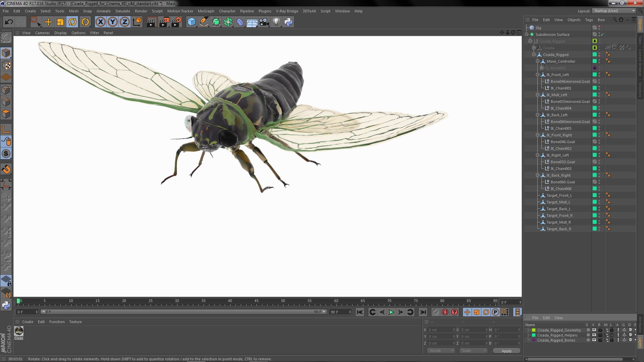Screen dimensions: 644x362
Task: Toggle X axis lock
Action: coord(100,22)
